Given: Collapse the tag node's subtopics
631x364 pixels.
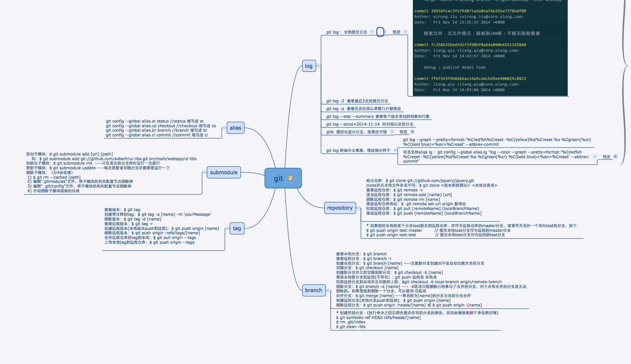Looking at the screenshot, I should [227, 228].
